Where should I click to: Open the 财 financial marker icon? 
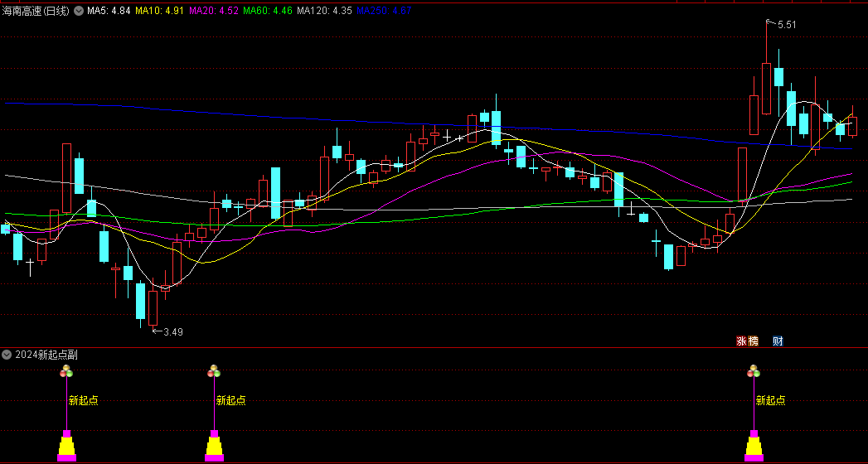pos(778,341)
